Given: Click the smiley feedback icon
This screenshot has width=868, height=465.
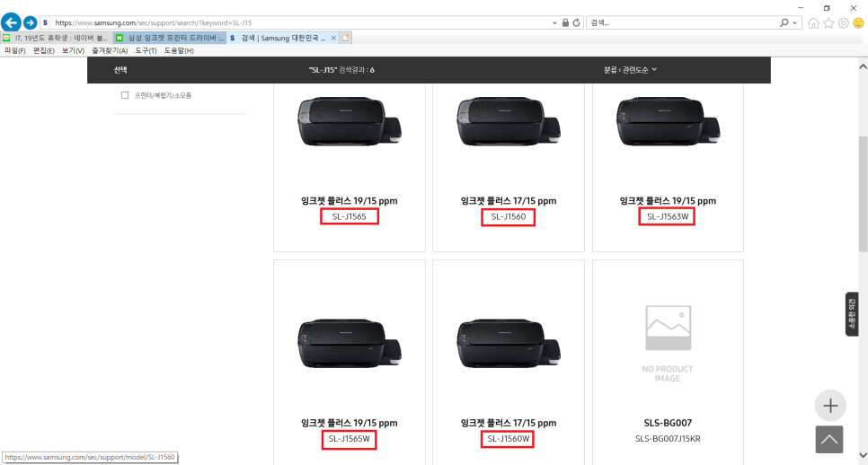Looking at the screenshot, I should [858, 22].
